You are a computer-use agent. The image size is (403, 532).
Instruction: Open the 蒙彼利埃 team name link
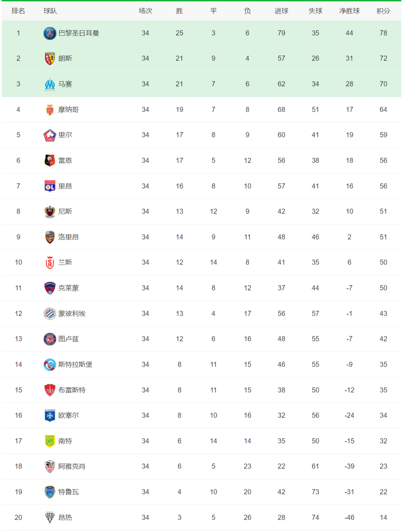tap(72, 313)
